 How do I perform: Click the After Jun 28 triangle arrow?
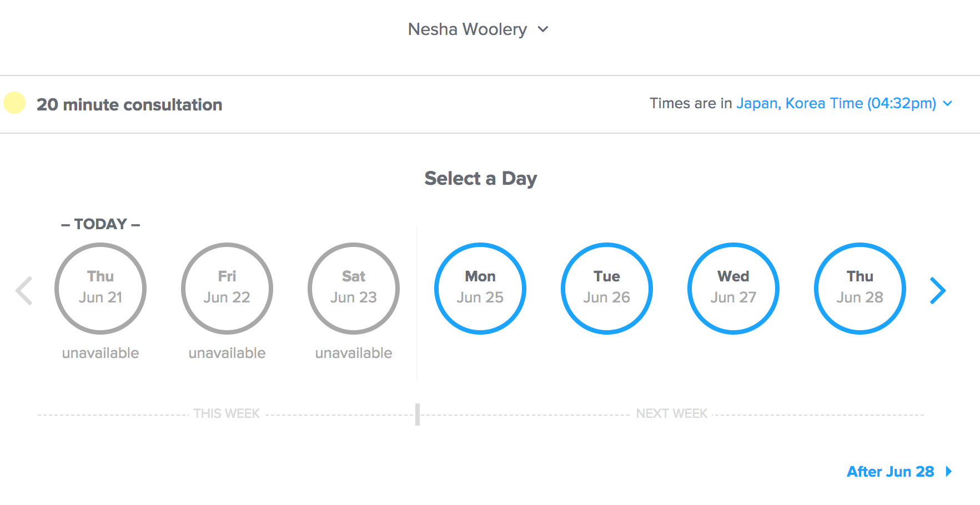point(949,471)
